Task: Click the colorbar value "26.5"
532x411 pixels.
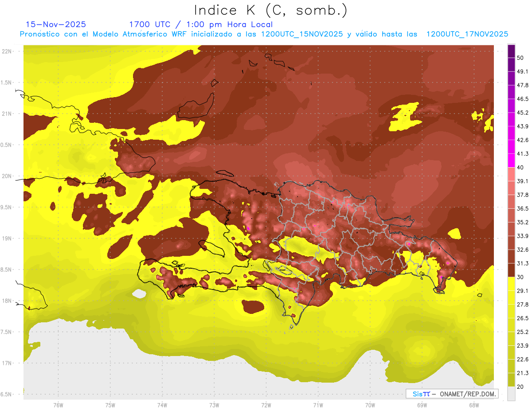Action: 522,318
